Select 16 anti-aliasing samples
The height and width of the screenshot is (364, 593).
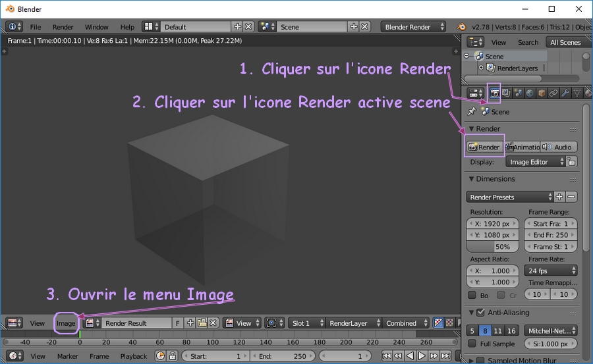point(511,330)
